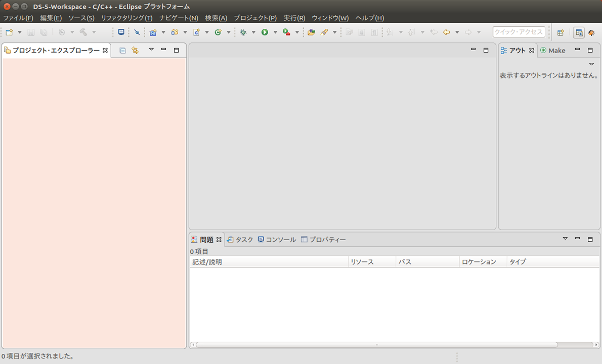Toggle Block Selection mode button
Image resolution: width=602 pixels, height=364 pixels.
pyautogui.click(x=362, y=32)
